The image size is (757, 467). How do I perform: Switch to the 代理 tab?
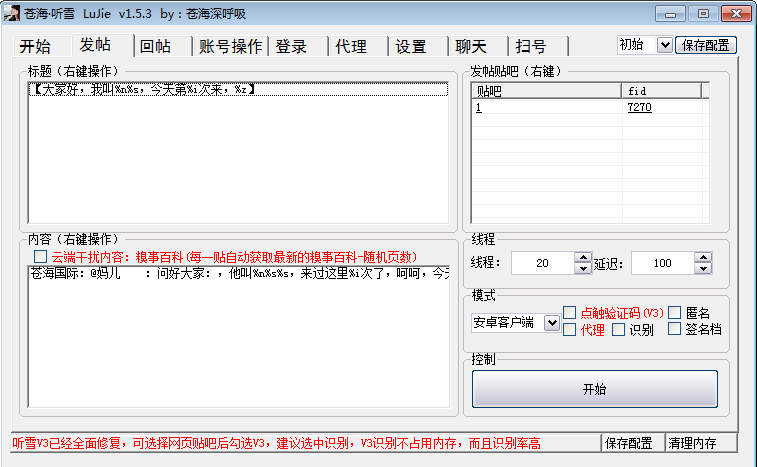[x=358, y=47]
